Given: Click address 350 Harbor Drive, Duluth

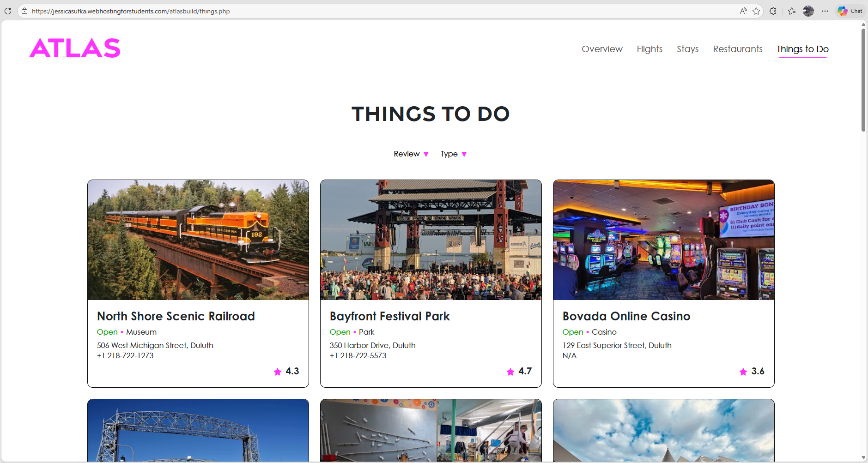Looking at the screenshot, I should point(373,345).
